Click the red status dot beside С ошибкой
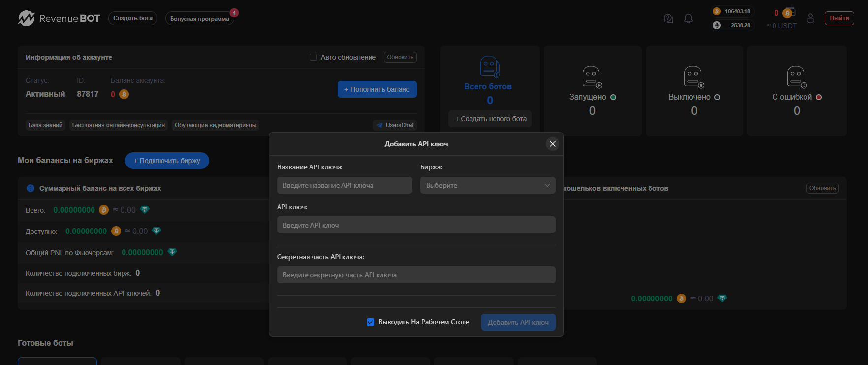The image size is (868, 365). coord(819,97)
